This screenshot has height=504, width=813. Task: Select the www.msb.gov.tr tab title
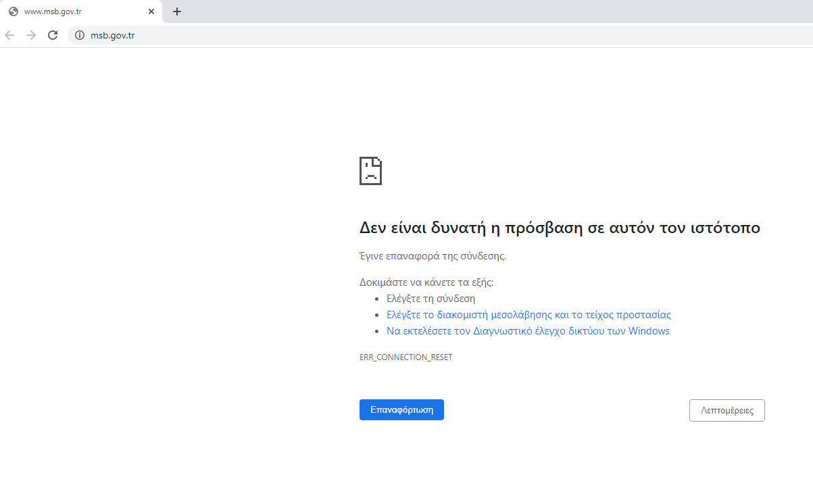[x=53, y=11]
